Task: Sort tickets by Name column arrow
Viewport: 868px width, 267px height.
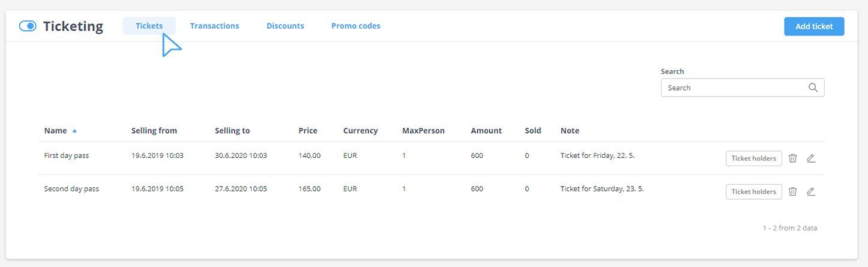Action: tap(74, 131)
